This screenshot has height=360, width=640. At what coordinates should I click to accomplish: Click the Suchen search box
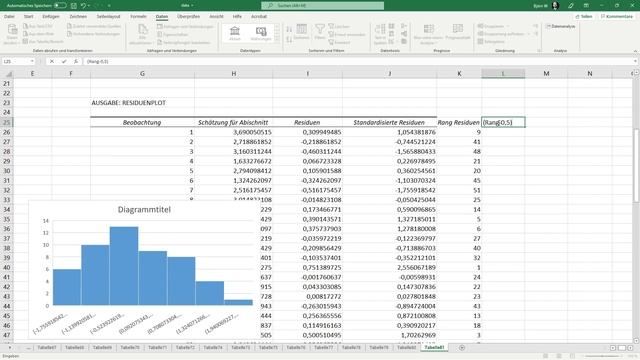coord(322,6)
